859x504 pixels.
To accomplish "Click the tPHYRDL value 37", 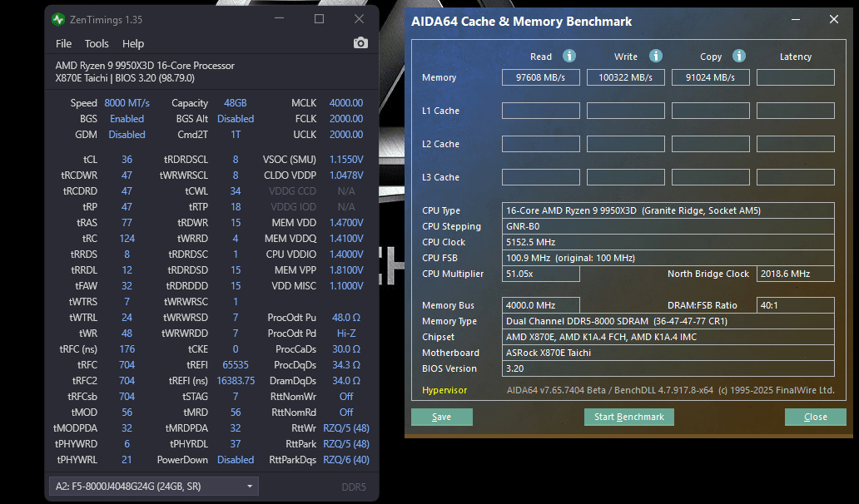I will pyautogui.click(x=236, y=444).
